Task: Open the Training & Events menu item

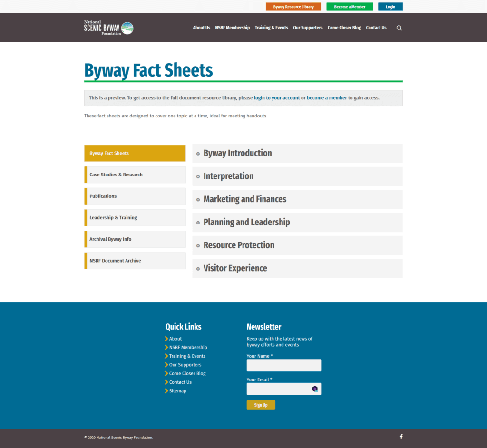Action: click(271, 28)
